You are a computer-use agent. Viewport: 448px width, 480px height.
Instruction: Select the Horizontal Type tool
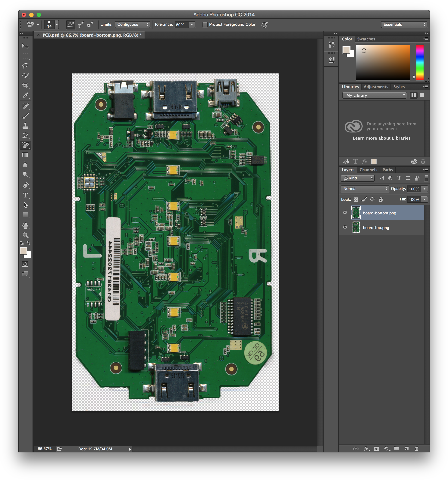point(26,195)
